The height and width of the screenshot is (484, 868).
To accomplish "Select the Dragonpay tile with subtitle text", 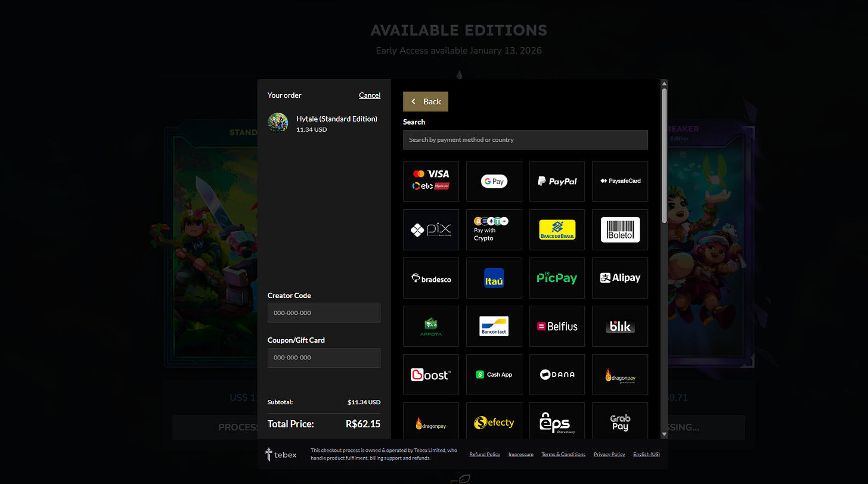I will click(x=620, y=374).
